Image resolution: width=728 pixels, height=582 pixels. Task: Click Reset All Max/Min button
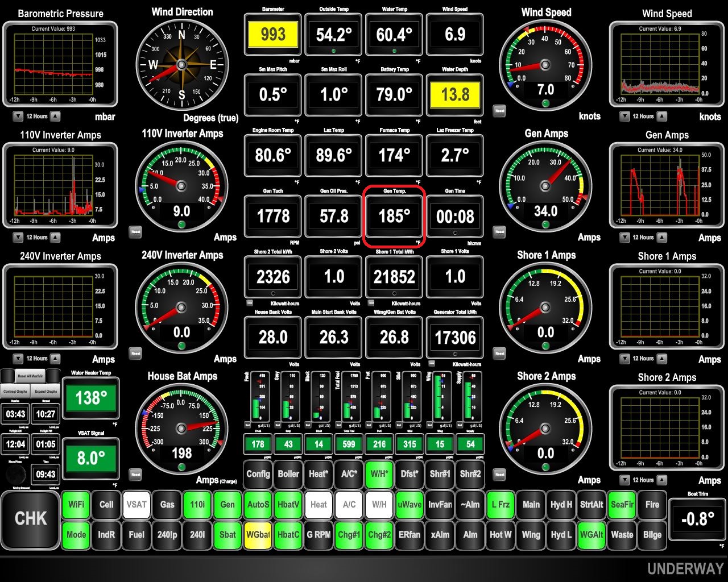pos(30,376)
